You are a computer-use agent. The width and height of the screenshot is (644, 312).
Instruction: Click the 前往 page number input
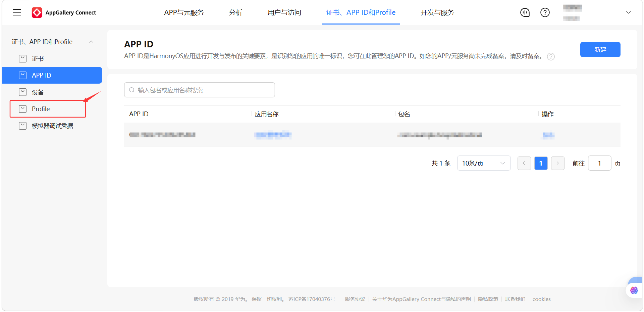599,163
